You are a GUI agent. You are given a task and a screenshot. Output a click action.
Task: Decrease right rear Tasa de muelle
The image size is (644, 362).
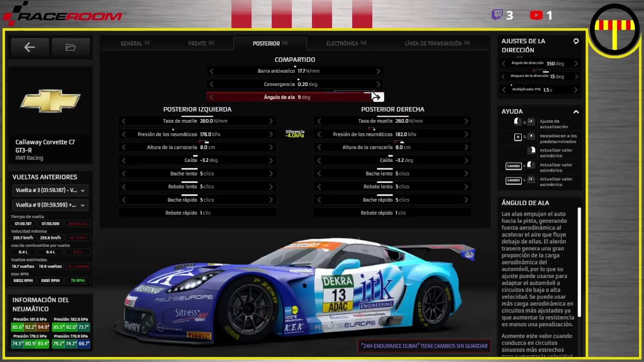(x=318, y=121)
